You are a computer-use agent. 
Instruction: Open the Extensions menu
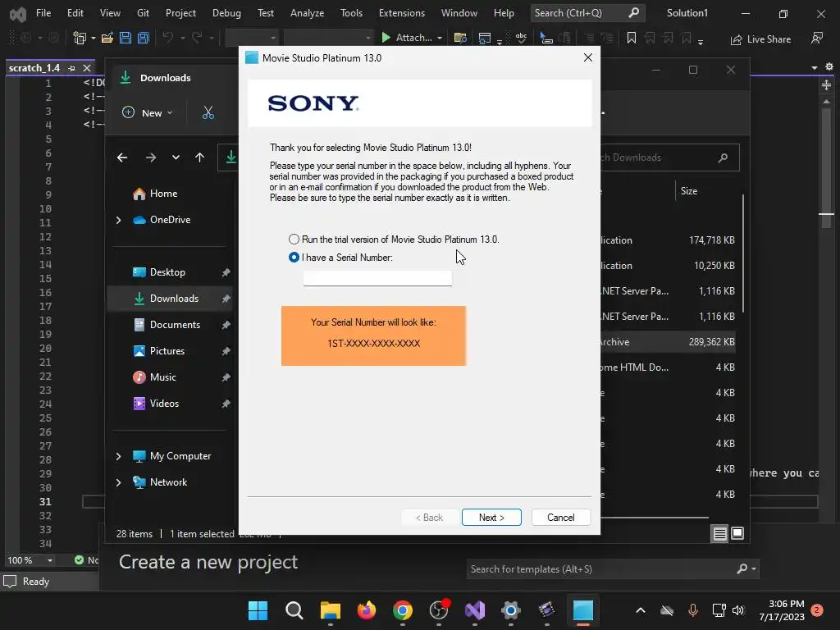pyautogui.click(x=402, y=13)
